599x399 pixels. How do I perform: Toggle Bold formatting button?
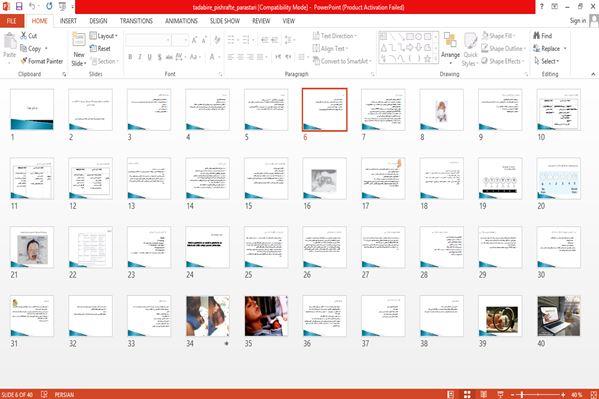(x=130, y=57)
